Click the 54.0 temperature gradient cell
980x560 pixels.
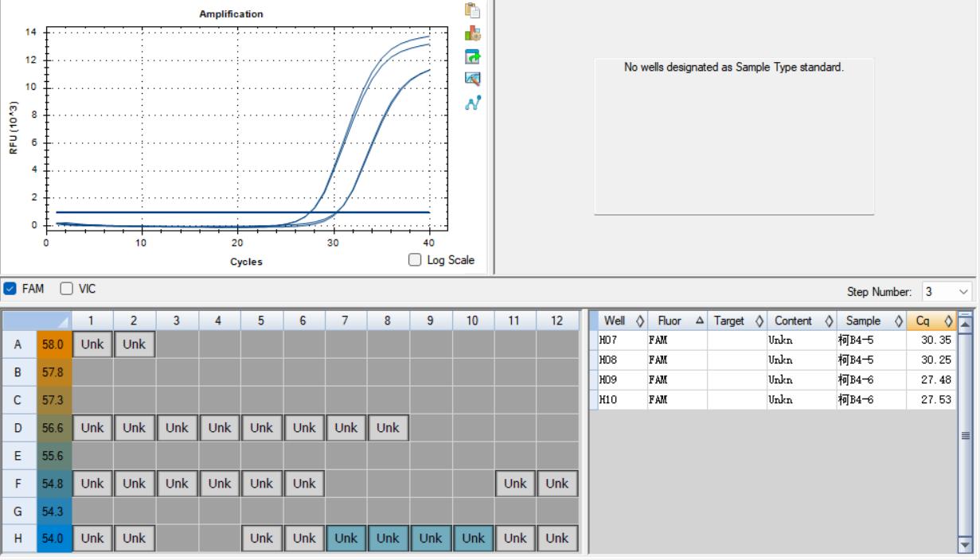point(54,538)
